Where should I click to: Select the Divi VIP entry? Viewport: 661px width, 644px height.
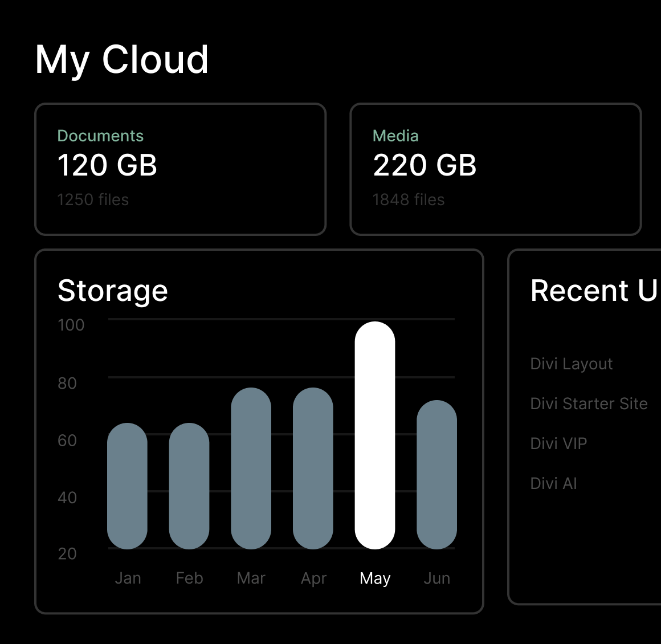(558, 443)
